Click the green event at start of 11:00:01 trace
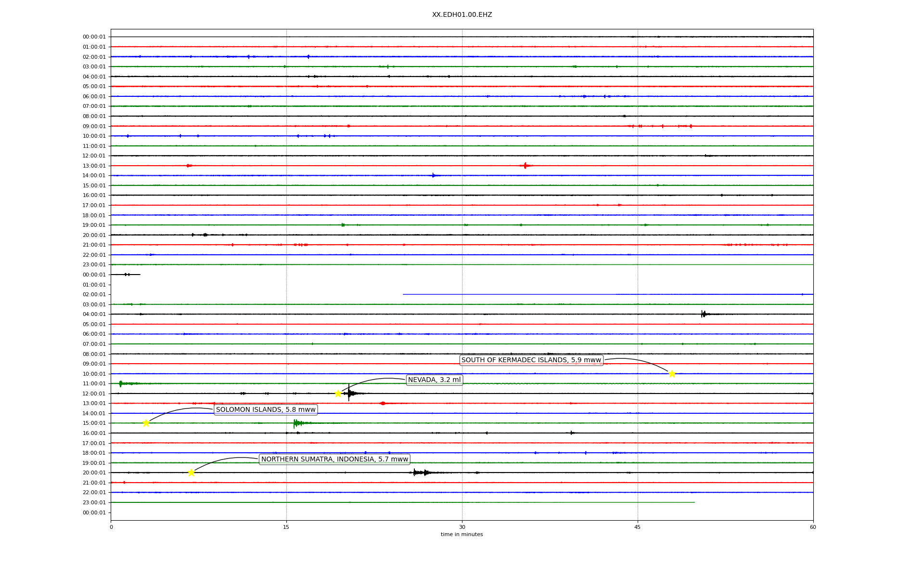 coord(121,383)
